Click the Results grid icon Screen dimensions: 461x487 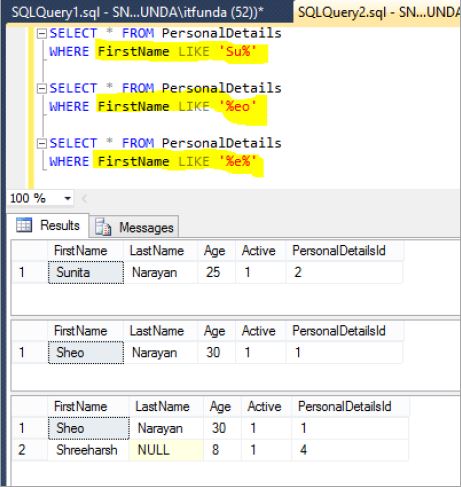(x=24, y=225)
